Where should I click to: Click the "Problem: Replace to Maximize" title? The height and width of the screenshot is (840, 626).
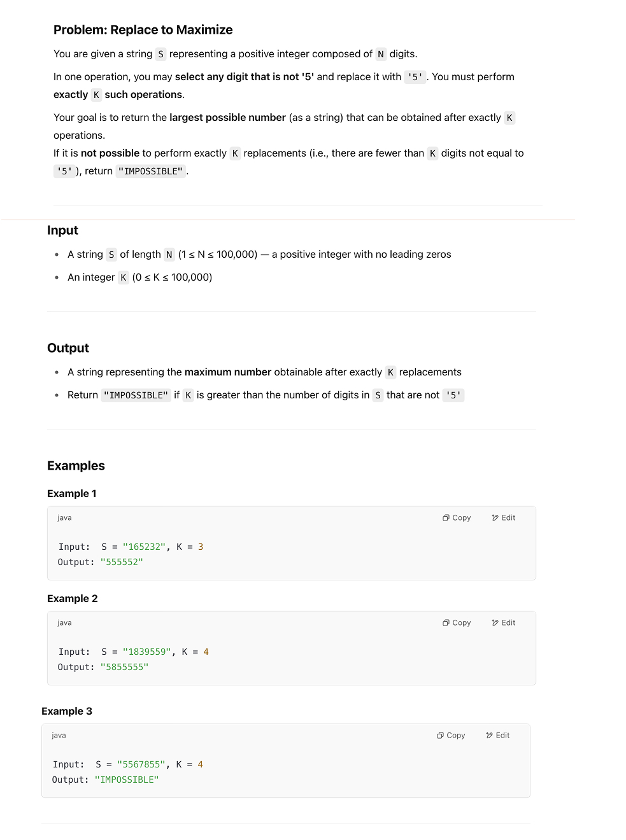click(143, 30)
